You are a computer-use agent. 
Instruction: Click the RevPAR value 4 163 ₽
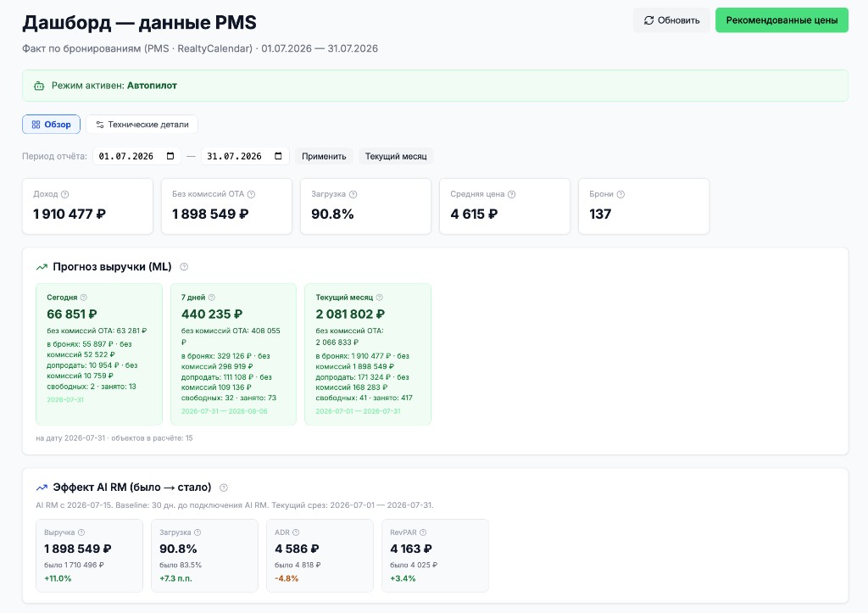click(x=411, y=549)
